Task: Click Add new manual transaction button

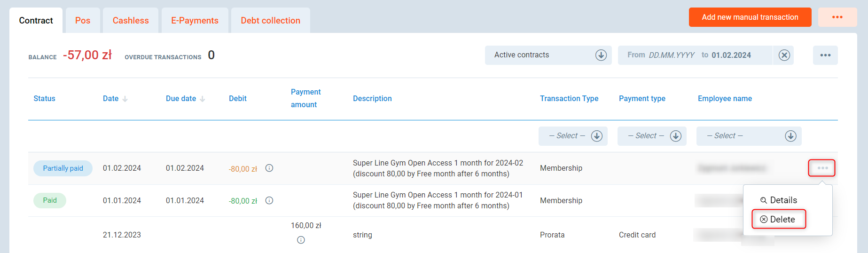Action: pyautogui.click(x=750, y=17)
